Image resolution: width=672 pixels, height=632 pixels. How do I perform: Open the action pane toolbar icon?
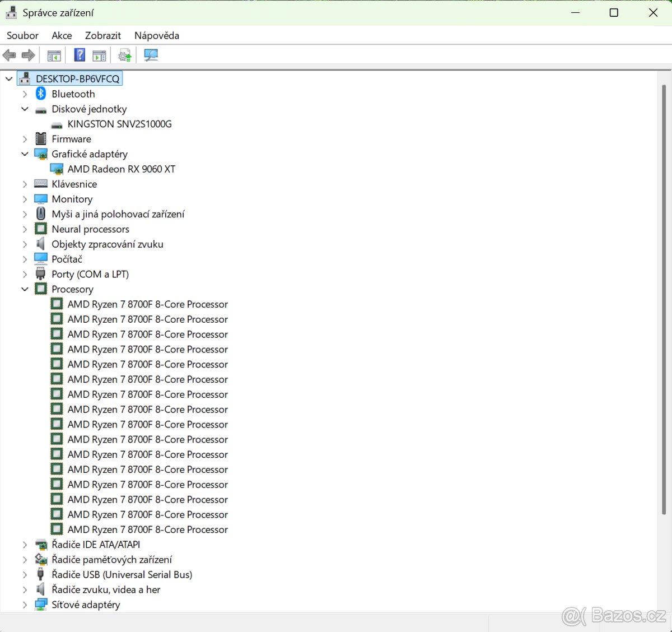coord(99,55)
